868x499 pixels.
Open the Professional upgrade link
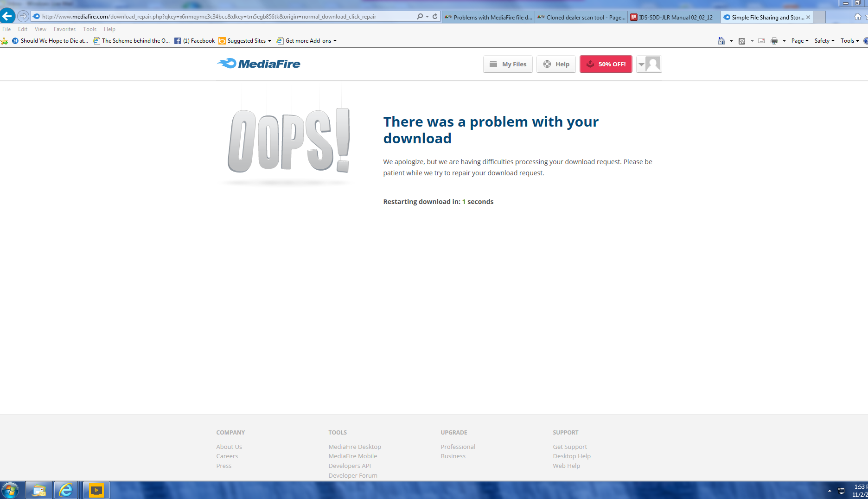458,447
